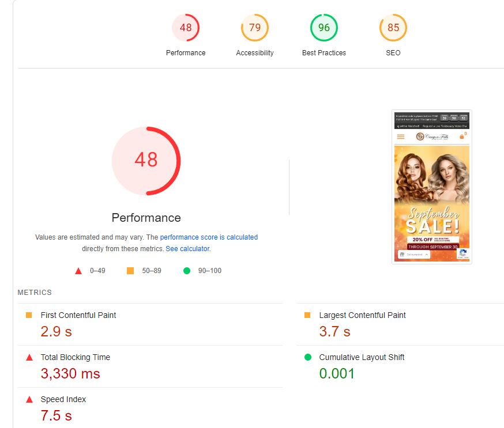Click the large 'Performance' heading under the gauge
The height and width of the screenshot is (428, 504).
coord(146,218)
